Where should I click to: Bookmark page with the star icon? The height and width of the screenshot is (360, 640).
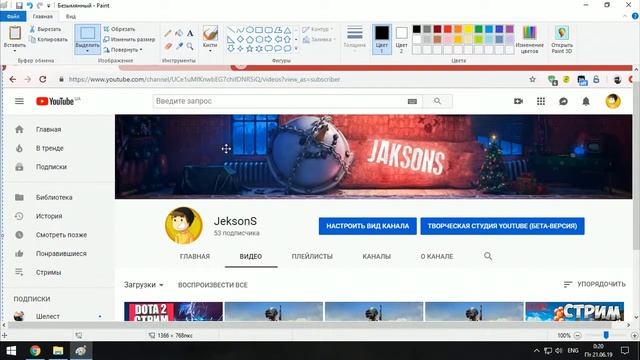(532, 79)
